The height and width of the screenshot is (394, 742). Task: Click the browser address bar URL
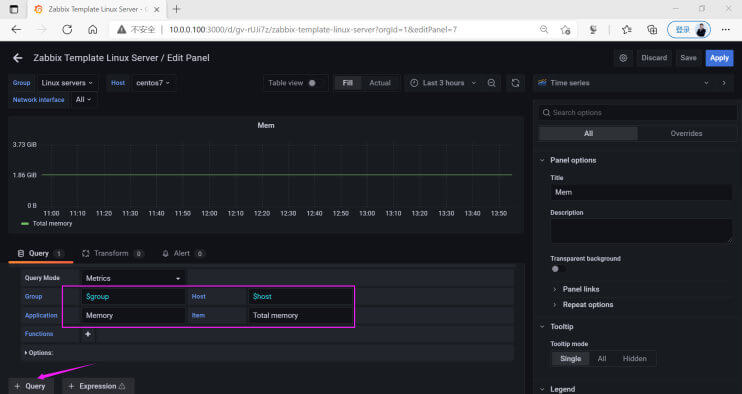point(313,29)
